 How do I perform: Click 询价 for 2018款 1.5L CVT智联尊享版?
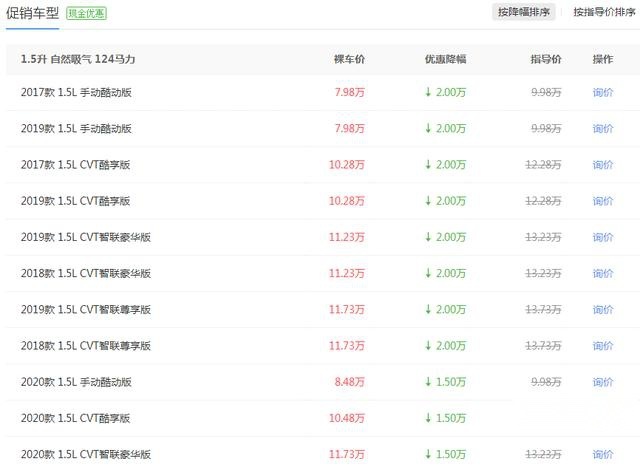603,346
